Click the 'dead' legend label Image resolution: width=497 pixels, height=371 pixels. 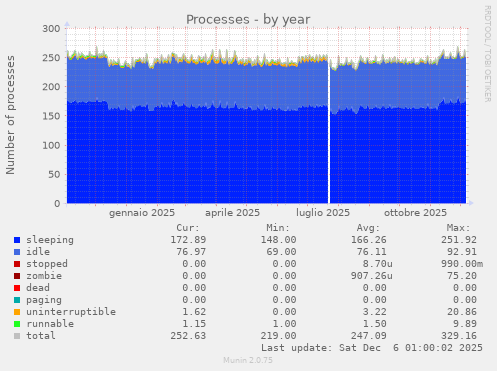click(x=38, y=288)
